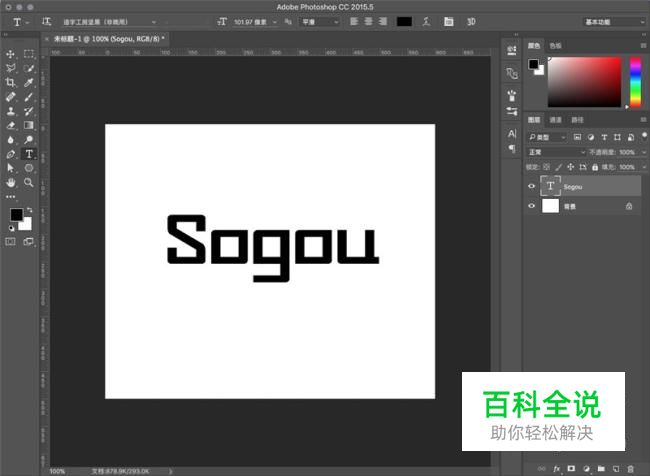Screen dimensions: 650x476
Task: Click the Sogou layer thumbnail
Action: 550,186
